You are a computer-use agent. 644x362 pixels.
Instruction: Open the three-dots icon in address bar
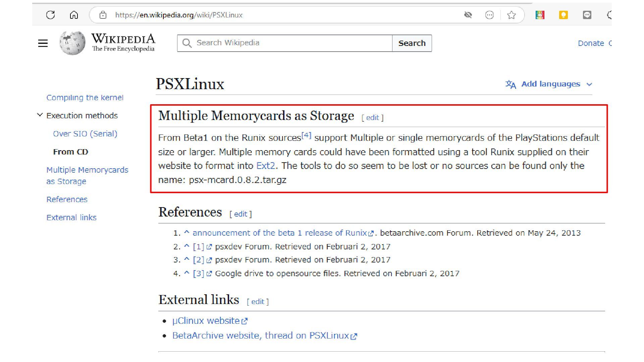(489, 15)
